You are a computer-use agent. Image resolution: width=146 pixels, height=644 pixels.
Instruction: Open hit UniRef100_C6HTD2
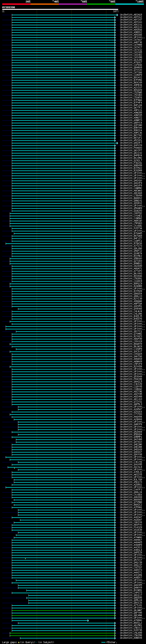point(131,213)
